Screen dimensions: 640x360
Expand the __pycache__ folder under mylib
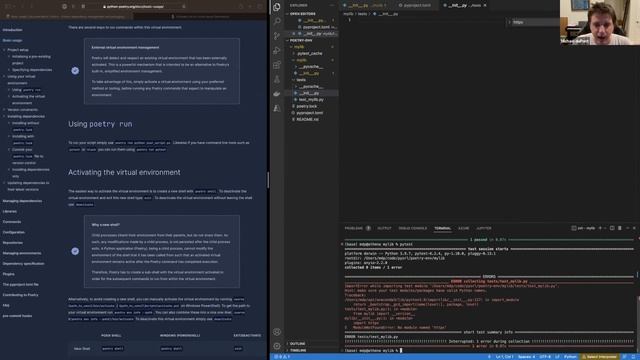tap(310, 67)
